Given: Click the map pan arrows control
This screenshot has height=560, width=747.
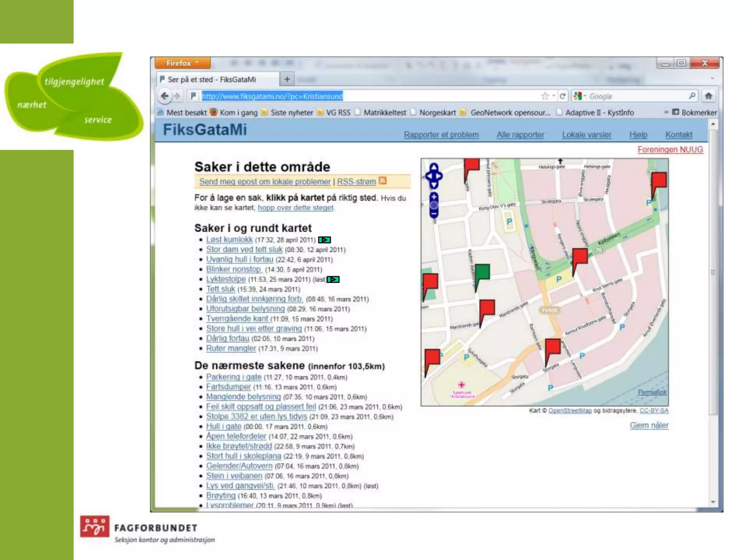Looking at the screenshot, I should pos(434,176).
